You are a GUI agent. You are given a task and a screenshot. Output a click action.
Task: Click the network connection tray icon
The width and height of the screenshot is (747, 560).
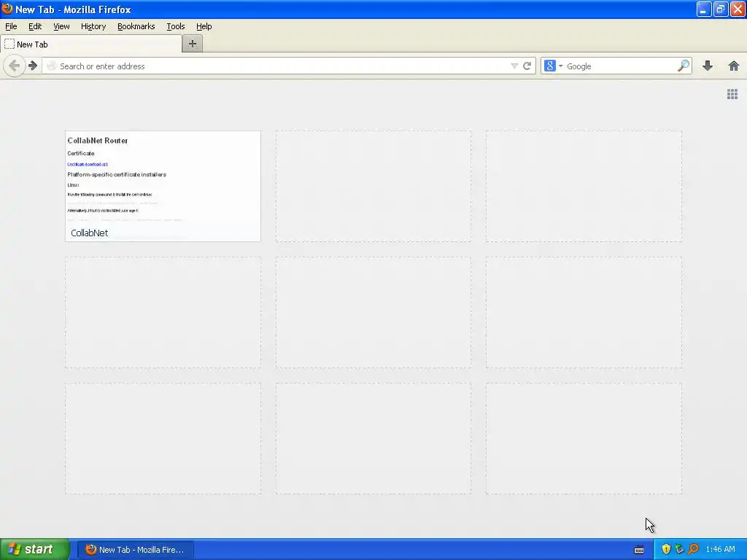coord(679,549)
